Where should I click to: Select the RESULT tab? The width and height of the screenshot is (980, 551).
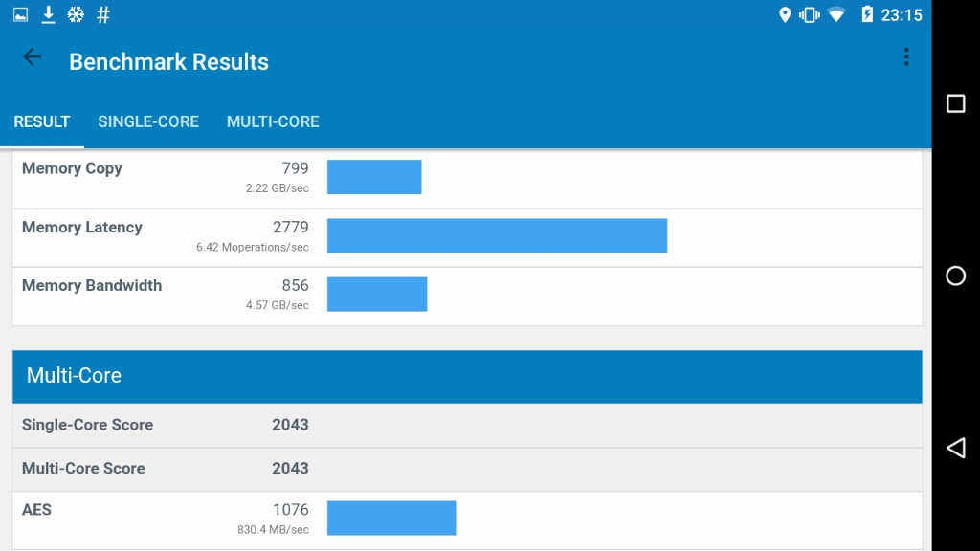tap(42, 121)
